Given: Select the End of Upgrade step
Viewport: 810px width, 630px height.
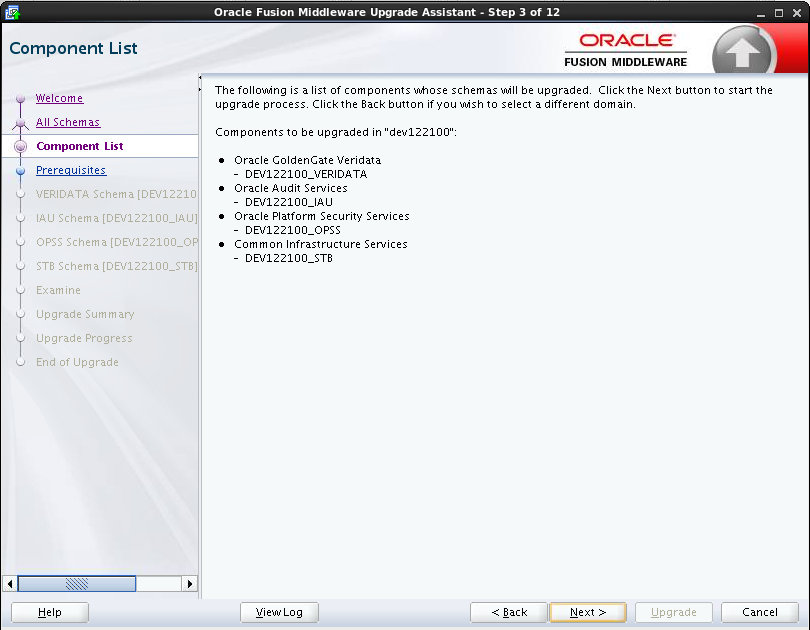Looking at the screenshot, I should pos(77,363).
